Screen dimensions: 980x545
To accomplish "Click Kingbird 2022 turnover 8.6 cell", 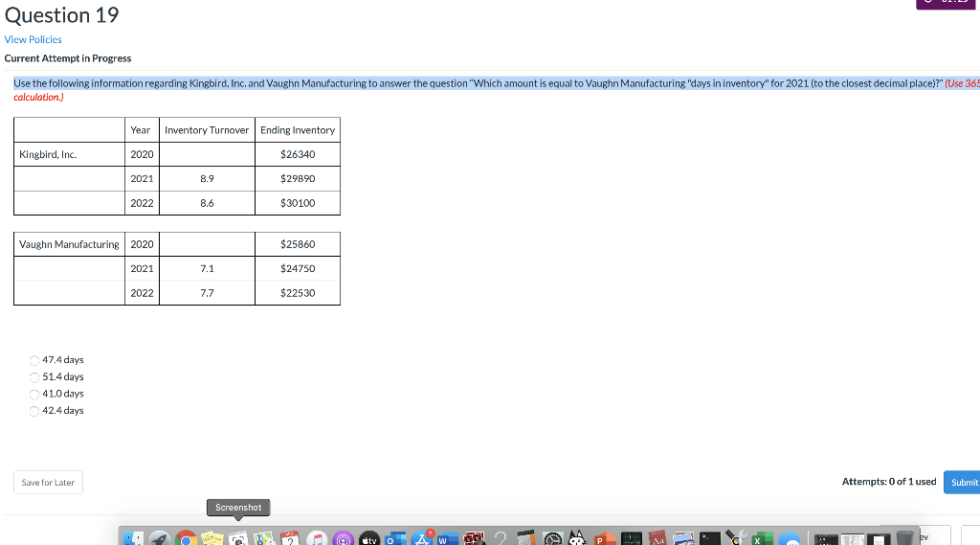I will [207, 203].
